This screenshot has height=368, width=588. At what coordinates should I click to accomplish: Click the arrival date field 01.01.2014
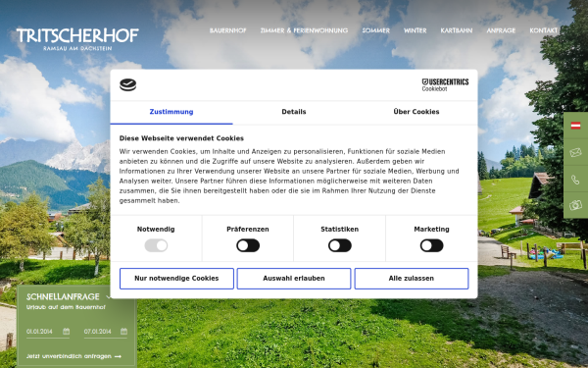click(x=48, y=332)
